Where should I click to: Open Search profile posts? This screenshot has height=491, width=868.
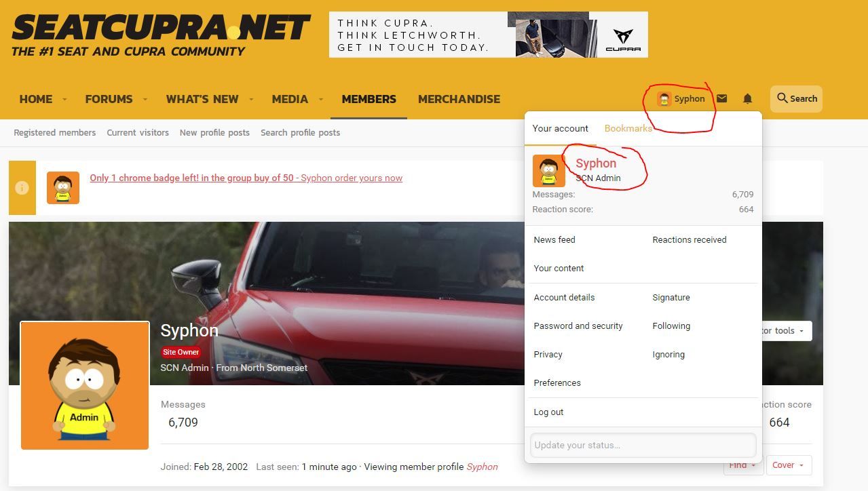tap(301, 133)
